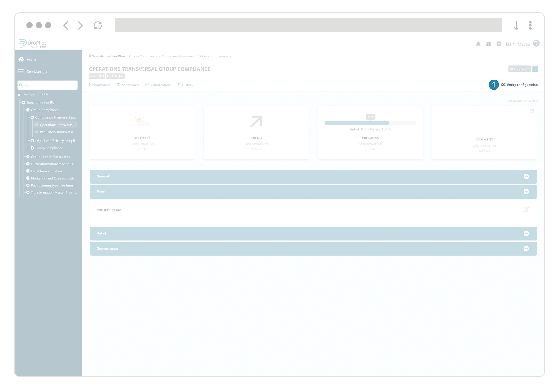Switch to the Scorecards tab
Screen dimensions: 559x392
[x=128, y=85]
